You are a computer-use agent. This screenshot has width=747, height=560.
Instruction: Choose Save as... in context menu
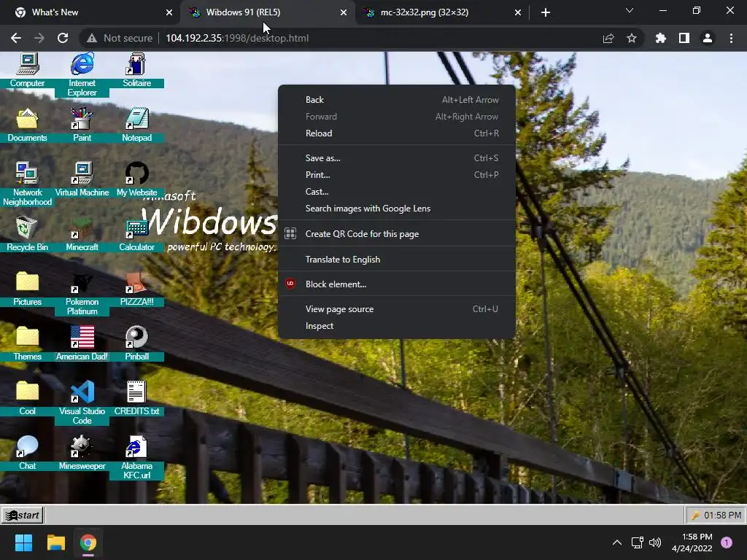pyautogui.click(x=396, y=158)
